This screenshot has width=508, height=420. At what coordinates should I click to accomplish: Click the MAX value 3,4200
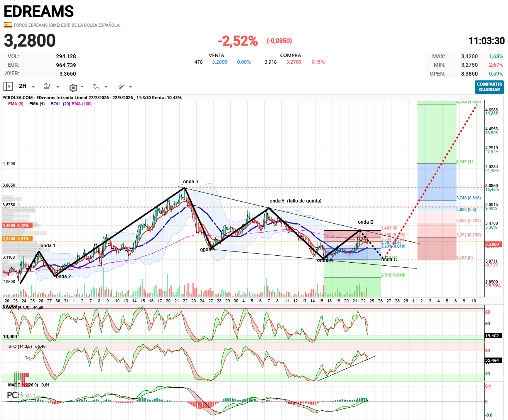click(469, 56)
